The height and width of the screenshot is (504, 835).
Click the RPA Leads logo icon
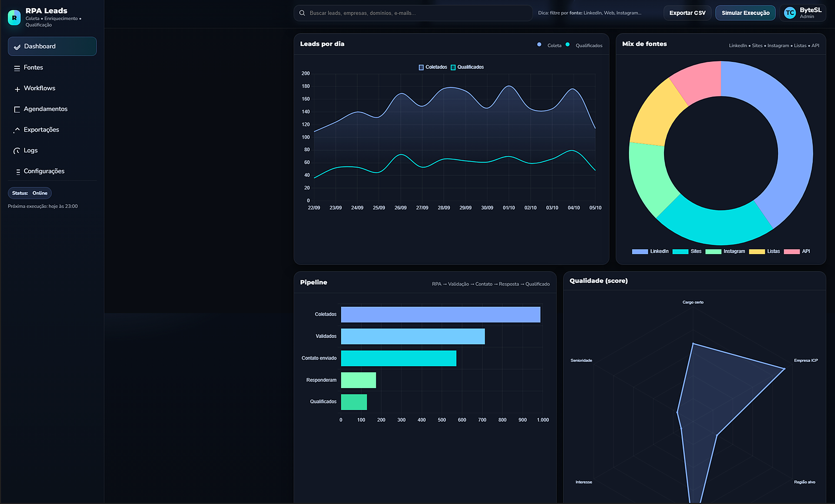14,18
